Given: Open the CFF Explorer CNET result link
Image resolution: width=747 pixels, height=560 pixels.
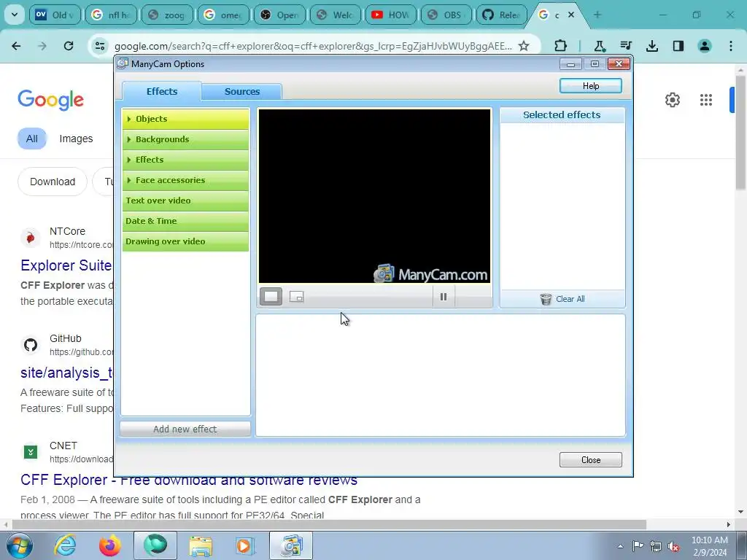Looking at the screenshot, I should click(189, 480).
